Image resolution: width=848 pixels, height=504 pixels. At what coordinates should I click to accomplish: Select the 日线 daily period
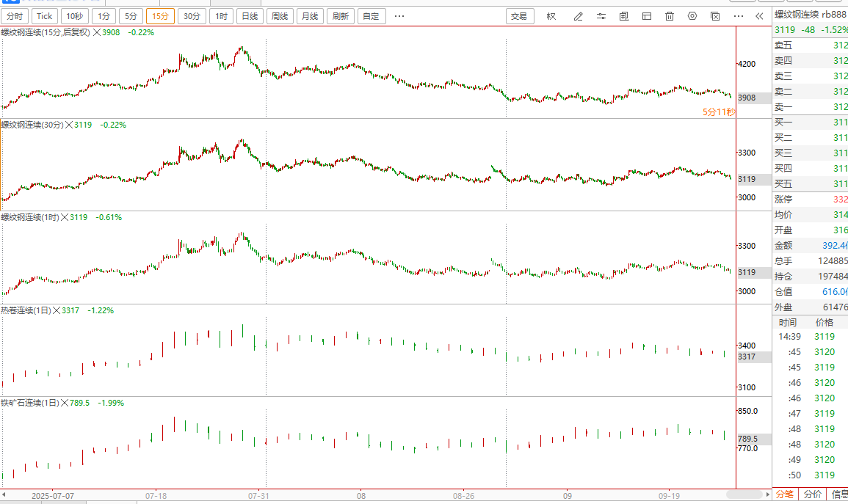point(250,16)
